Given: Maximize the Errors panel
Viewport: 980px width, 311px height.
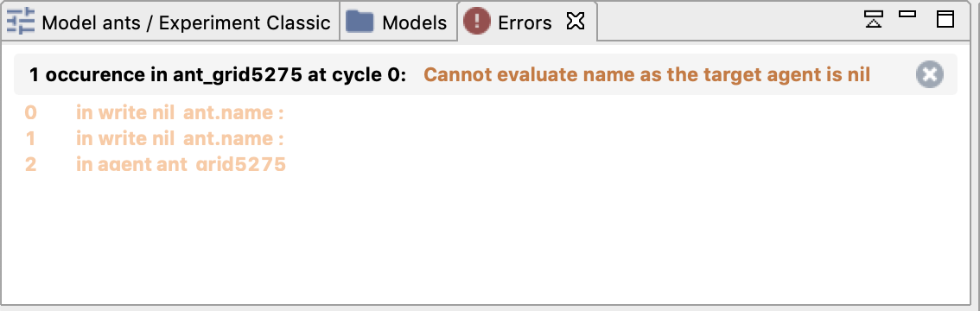Looking at the screenshot, I should pyautogui.click(x=945, y=19).
